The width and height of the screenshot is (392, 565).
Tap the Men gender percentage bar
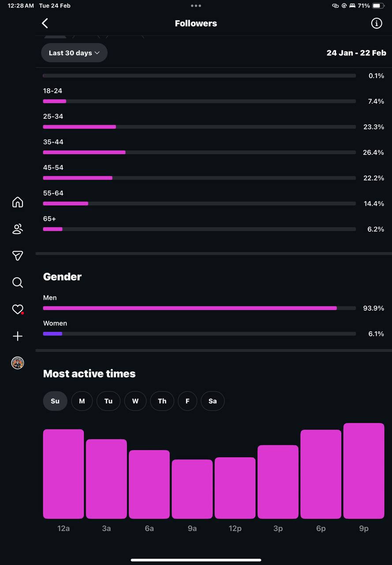199,308
